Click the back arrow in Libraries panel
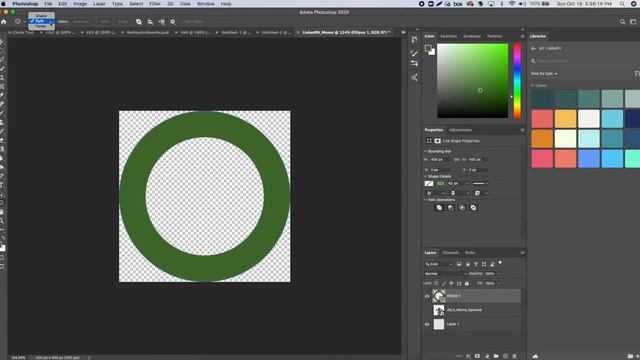The image size is (640, 360). point(533,49)
